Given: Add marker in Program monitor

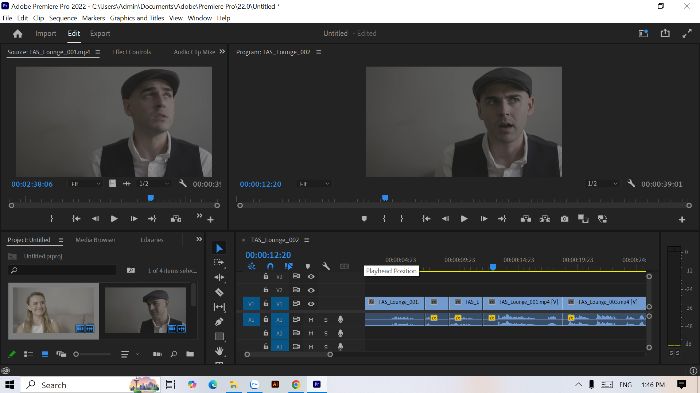Looking at the screenshot, I should point(364,219).
